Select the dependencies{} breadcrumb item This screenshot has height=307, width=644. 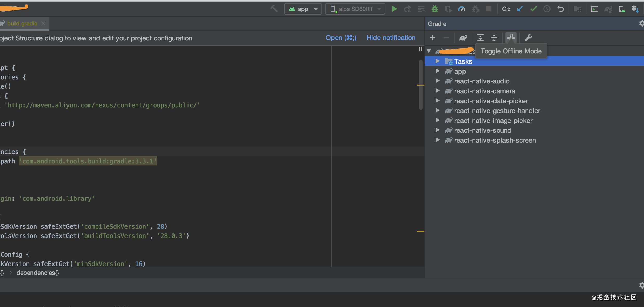point(38,273)
